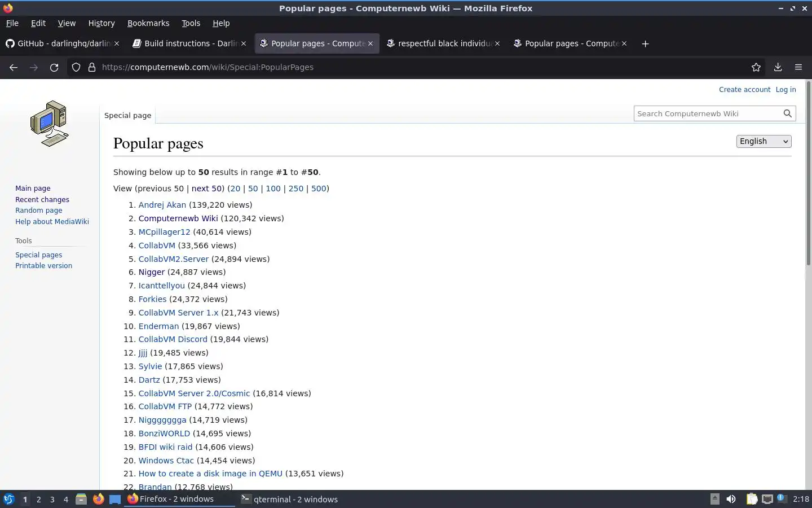This screenshot has height=508, width=812.
Task: Open the View menu
Action: [67, 23]
